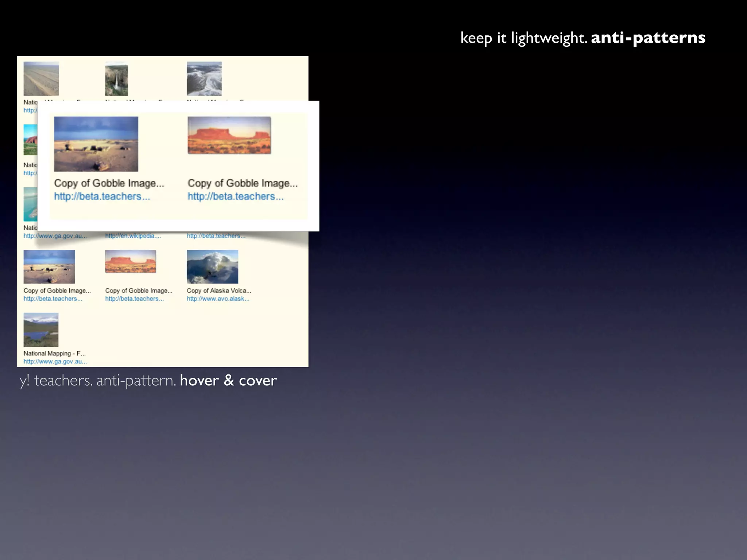Click the partially covered Uluru rock thumbnail
747x560 pixels.
click(30, 140)
